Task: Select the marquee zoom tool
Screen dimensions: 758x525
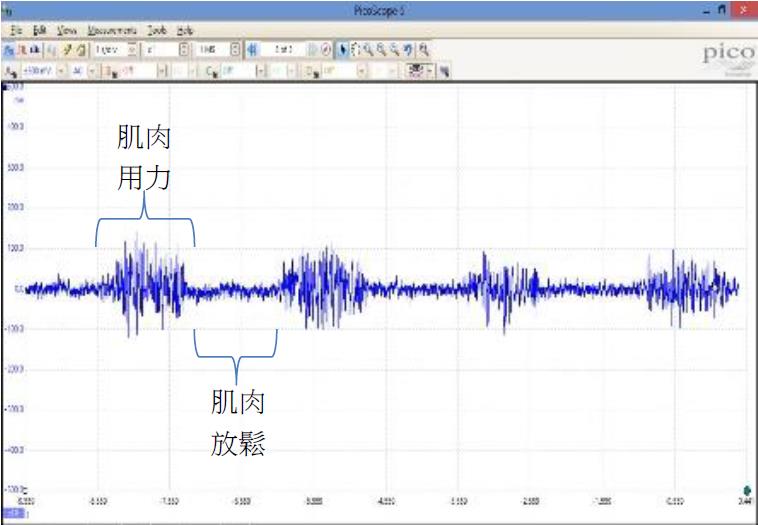Action: click(368, 50)
